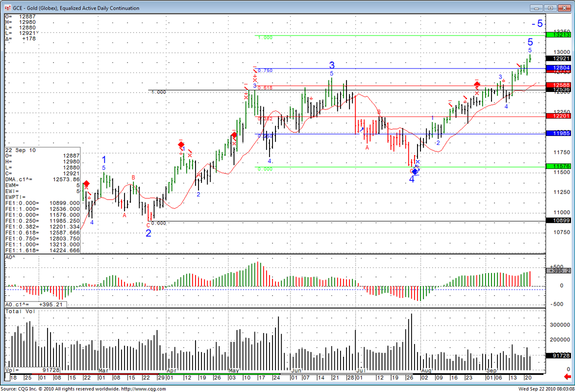Click the red 12201 price level label
Viewport: 575px width, 392px height.
[x=558, y=116]
